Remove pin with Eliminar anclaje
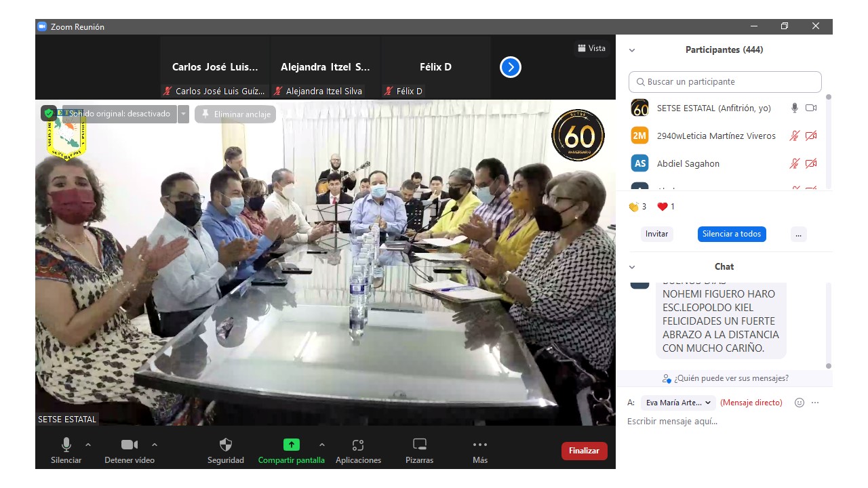Image resolution: width=868 pixels, height=488 pixels. coord(235,115)
